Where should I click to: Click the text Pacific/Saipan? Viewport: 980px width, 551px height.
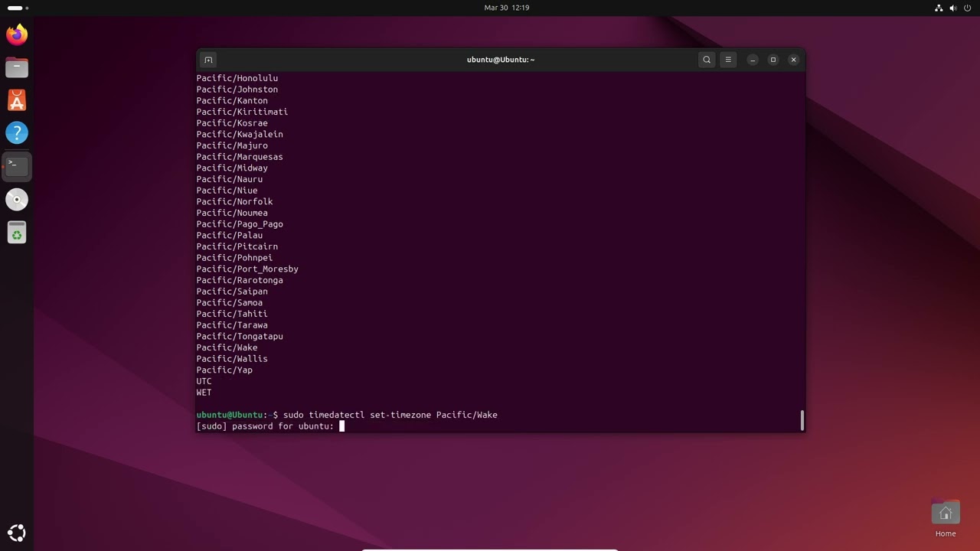(232, 292)
